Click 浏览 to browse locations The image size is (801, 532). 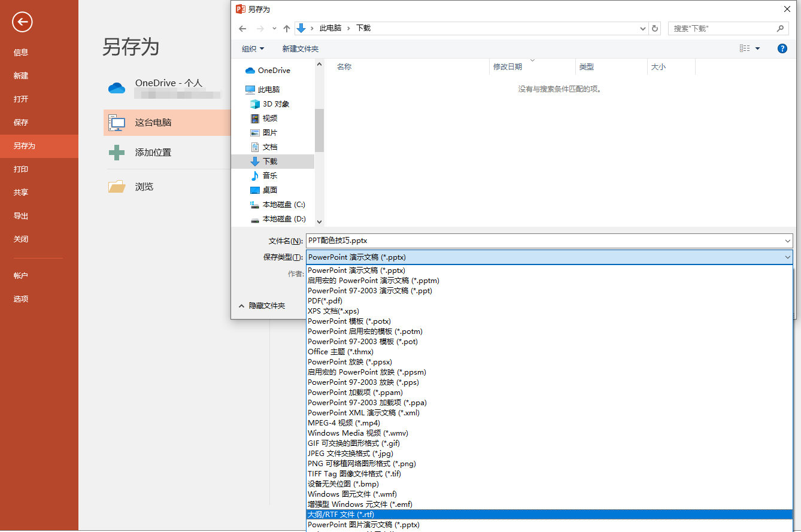click(x=144, y=187)
